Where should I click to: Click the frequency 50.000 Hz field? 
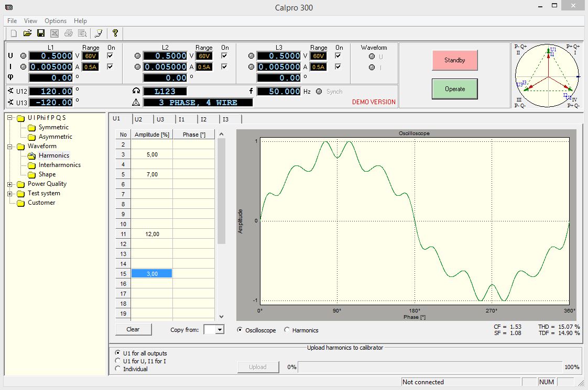point(279,91)
